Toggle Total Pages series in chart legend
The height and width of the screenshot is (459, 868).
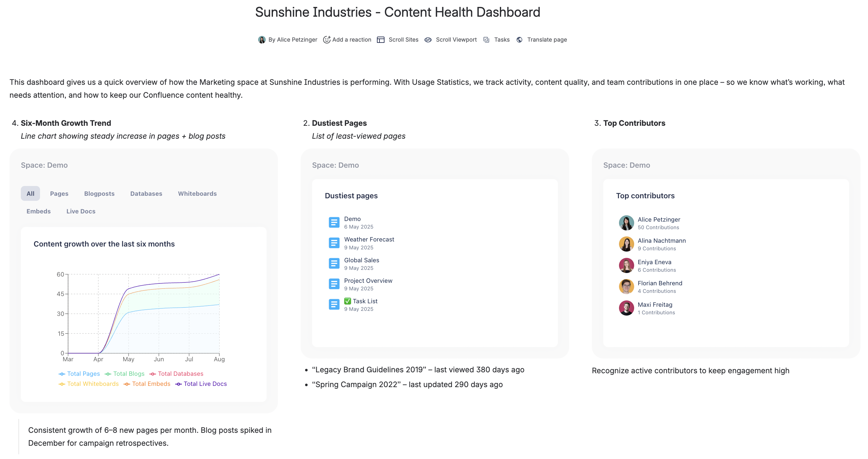tap(79, 374)
